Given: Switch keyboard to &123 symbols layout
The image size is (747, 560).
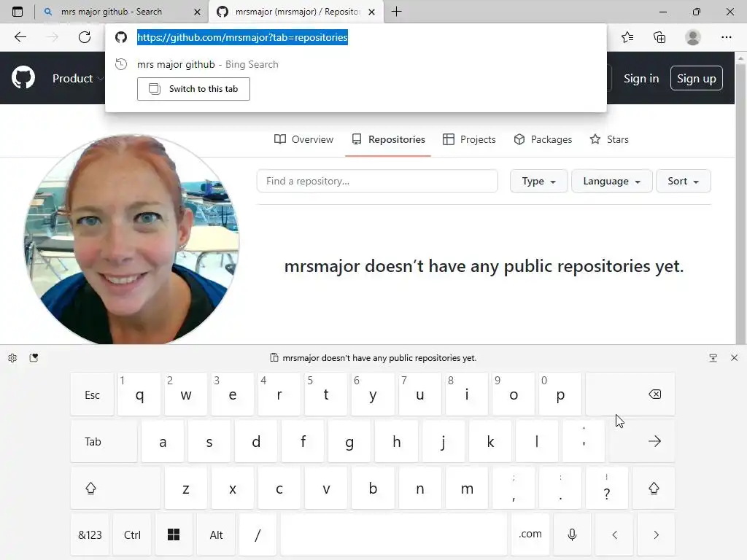Looking at the screenshot, I should (90, 534).
